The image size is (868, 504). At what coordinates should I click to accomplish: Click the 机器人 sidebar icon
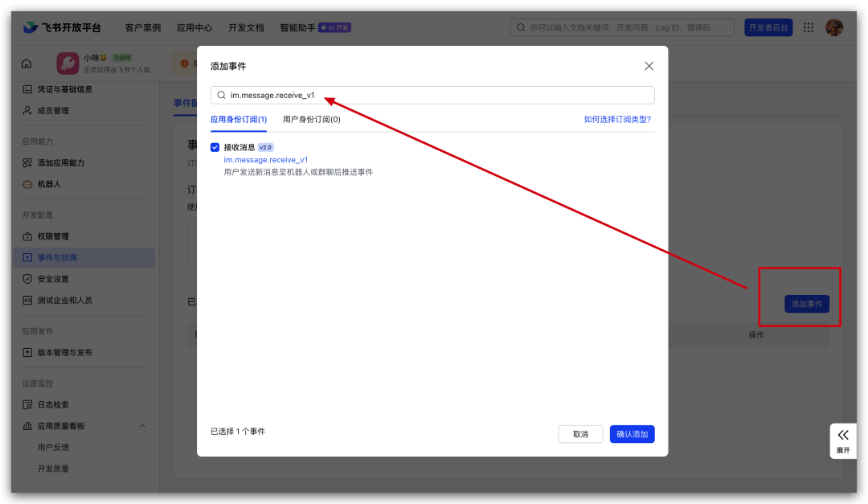click(x=27, y=184)
